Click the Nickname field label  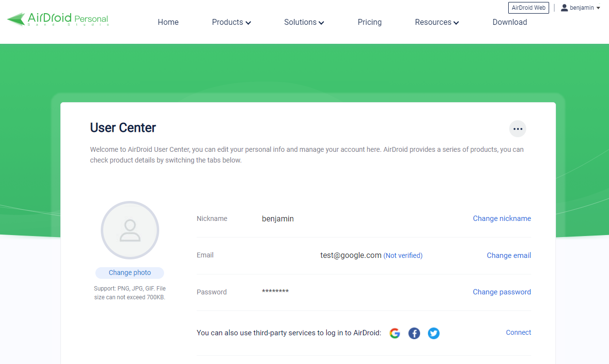tap(212, 218)
